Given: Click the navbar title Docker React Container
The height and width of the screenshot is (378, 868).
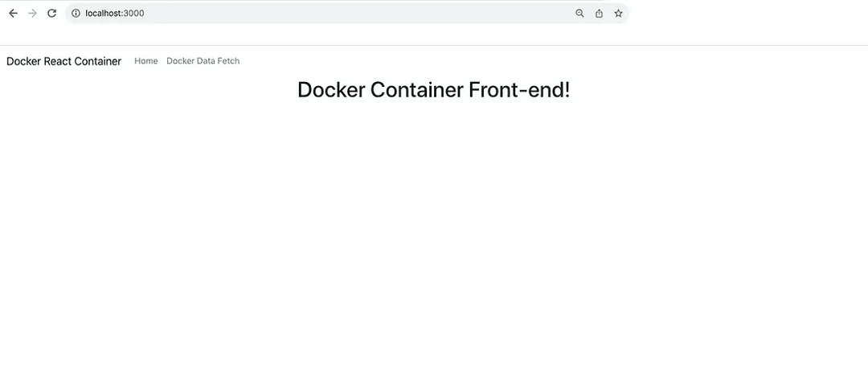Looking at the screenshot, I should tap(64, 61).
